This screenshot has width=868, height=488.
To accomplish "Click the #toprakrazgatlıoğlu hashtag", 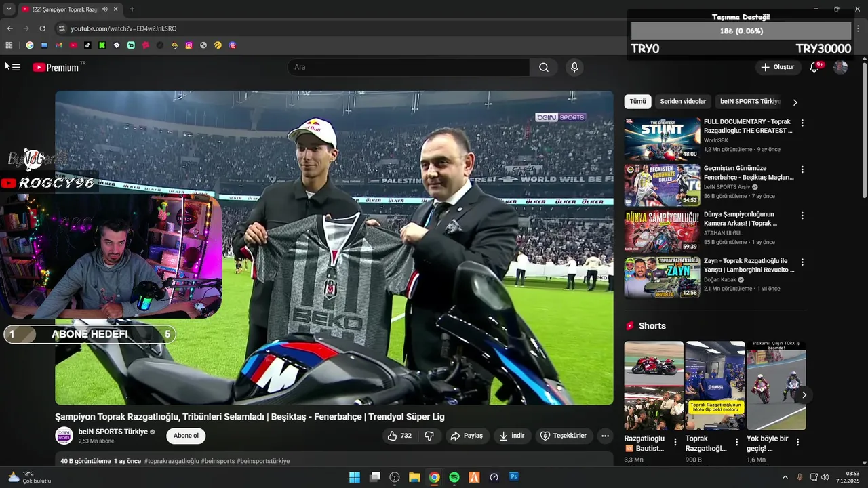I will coord(172,461).
